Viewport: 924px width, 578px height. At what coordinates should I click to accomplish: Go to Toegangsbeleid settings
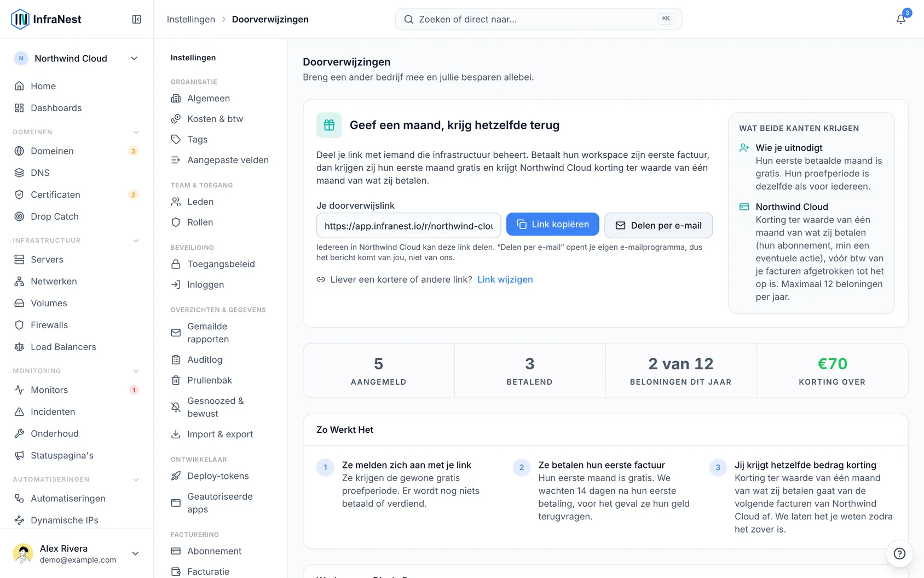221,264
